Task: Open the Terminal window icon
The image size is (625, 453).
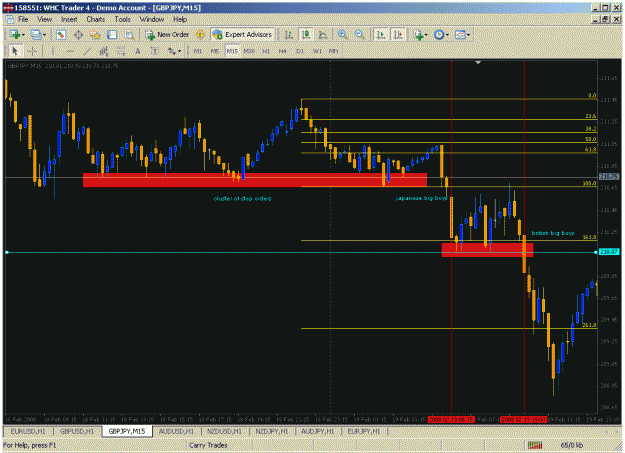Action: pyautogui.click(x=112, y=35)
